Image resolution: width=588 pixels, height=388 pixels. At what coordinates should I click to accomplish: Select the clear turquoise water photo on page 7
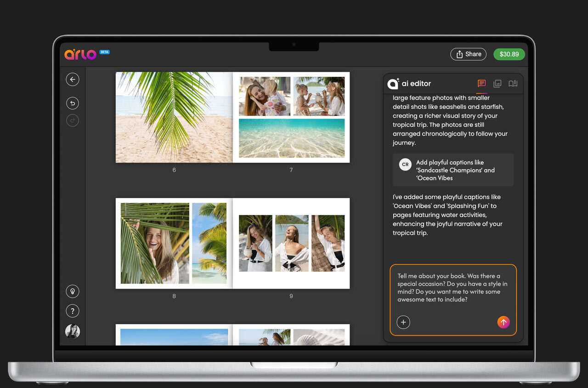pyautogui.click(x=292, y=138)
